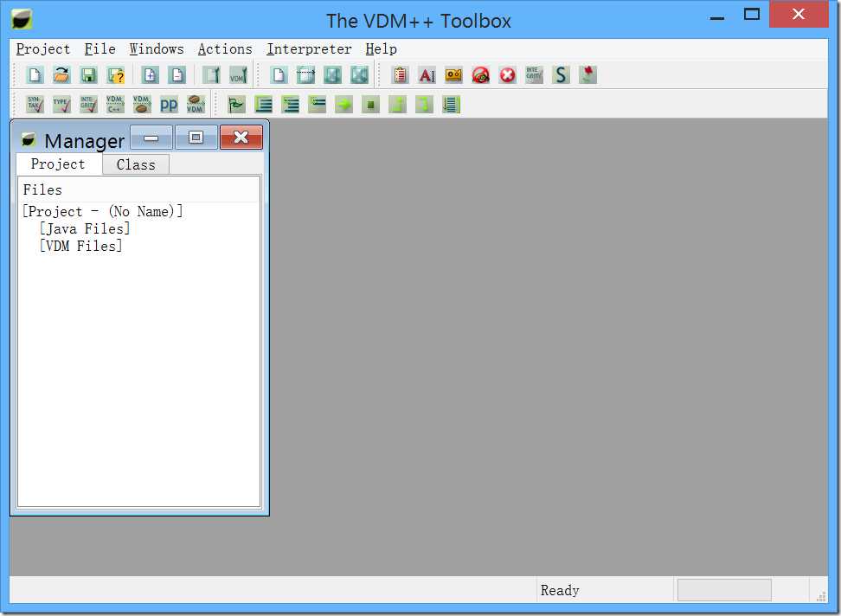Click the New Project icon

point(35,75)
